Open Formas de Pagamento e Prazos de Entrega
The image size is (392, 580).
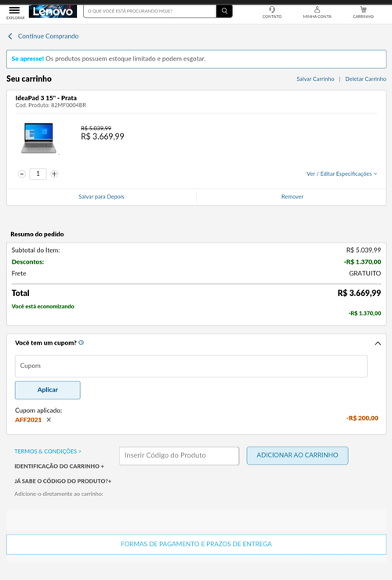click(196, 544)
